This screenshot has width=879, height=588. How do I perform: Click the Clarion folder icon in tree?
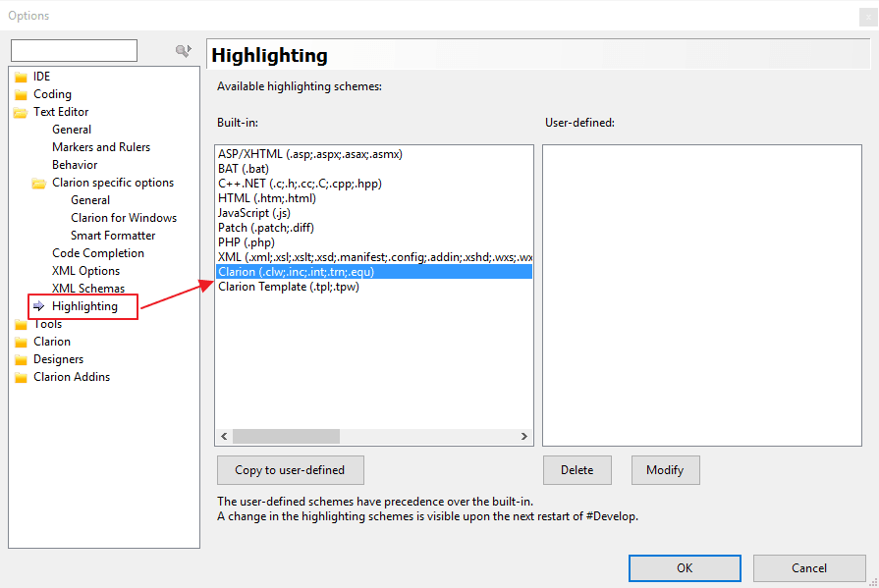pyautogui.click(x=21, y=343)
